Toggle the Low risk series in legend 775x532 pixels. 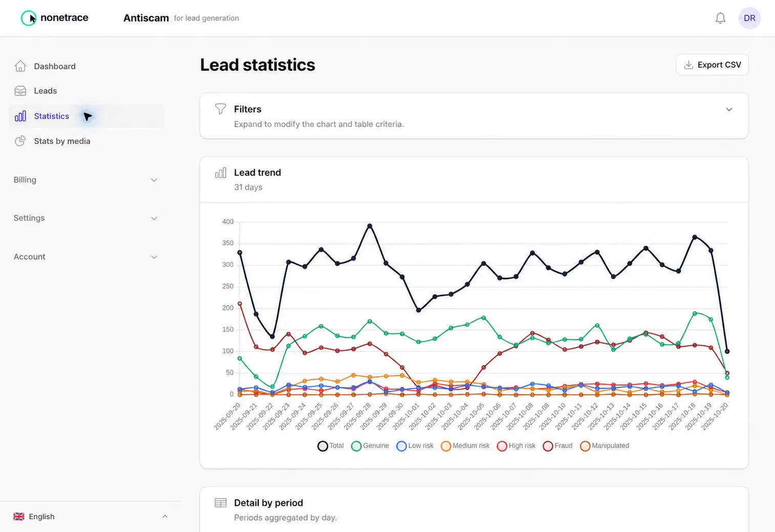[x=415, y=446]
